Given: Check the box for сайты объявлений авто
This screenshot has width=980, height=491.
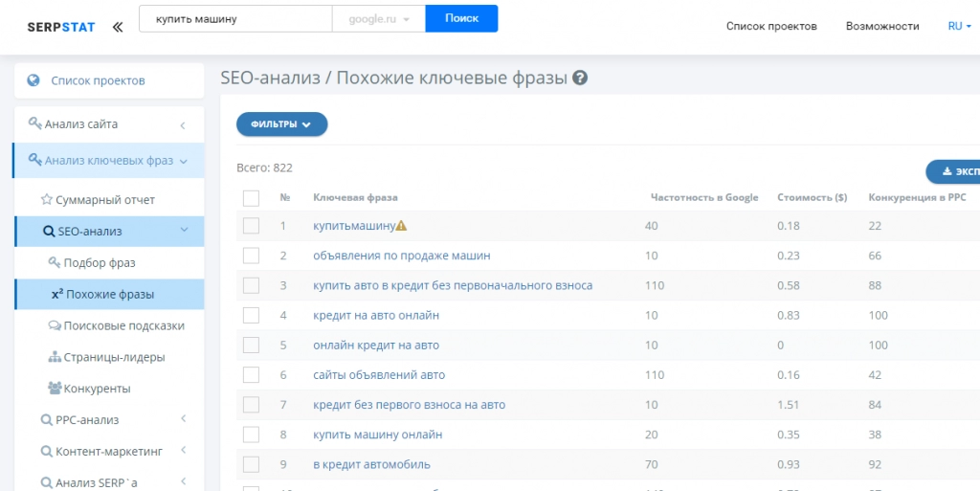Looking at the screenshot, I should (252, 375).
